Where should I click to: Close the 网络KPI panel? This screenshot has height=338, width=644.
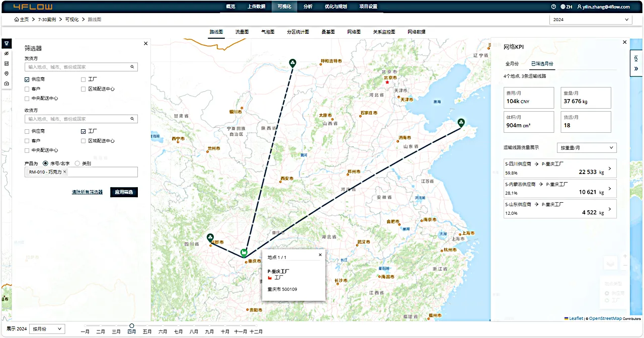(x=625, y=43)
